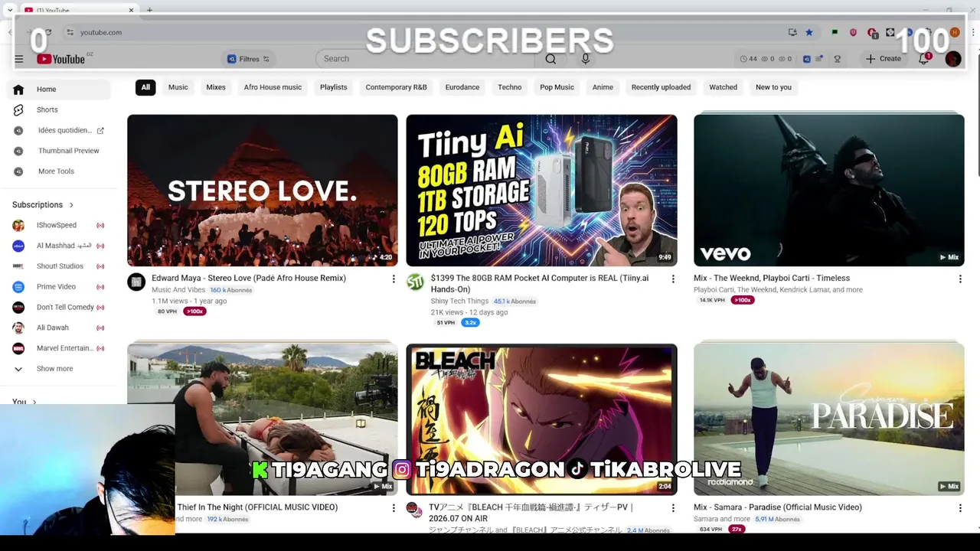Open the YouTube hamburger guide menu
Viewport: 980px width, 551px height.
[19, 59]
